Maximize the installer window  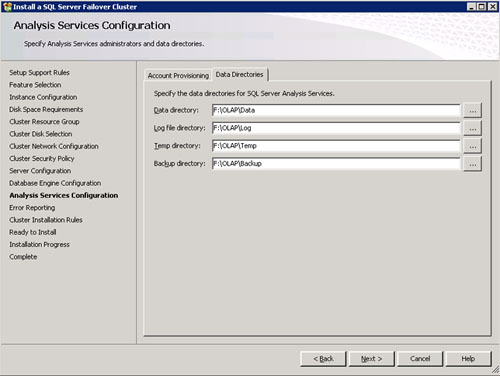[482, 7]
